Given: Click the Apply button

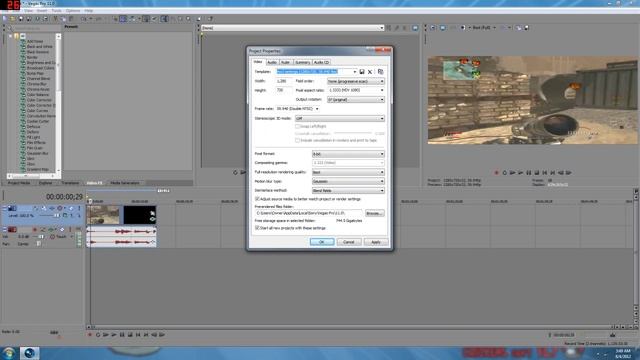Looking at the screenshot, I should [x=376, y=242].
